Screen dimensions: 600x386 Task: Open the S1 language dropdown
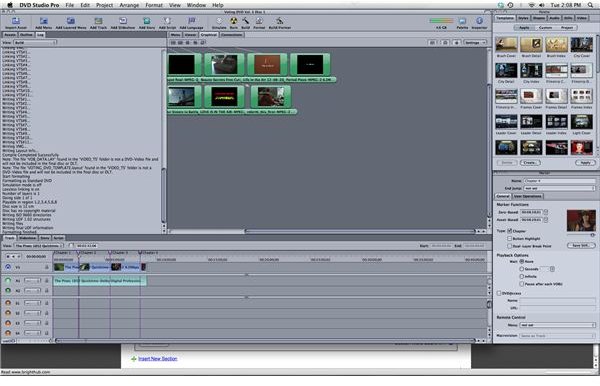32,303
